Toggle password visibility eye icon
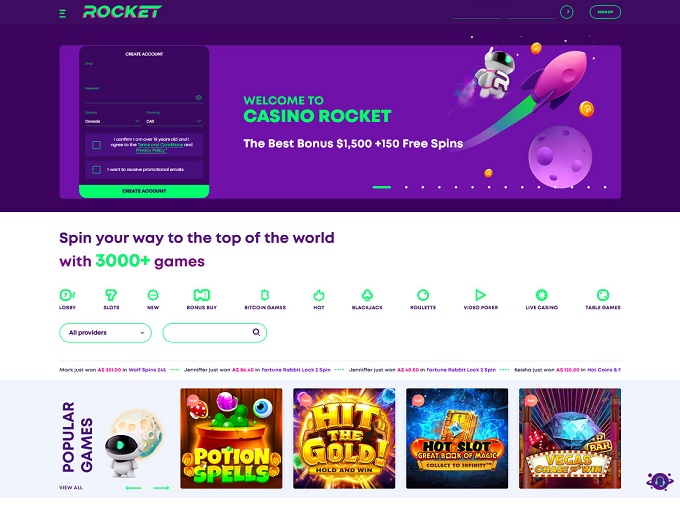Image resolution: width=680 pixels, height=511 pixels. pos(199,98)
